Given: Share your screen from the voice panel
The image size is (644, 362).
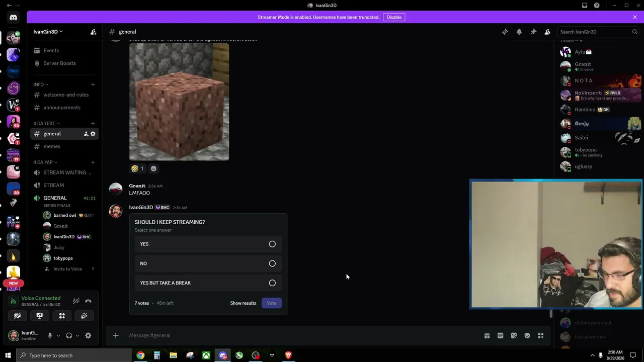Looking at the screenshot, I should click(40, 316).
